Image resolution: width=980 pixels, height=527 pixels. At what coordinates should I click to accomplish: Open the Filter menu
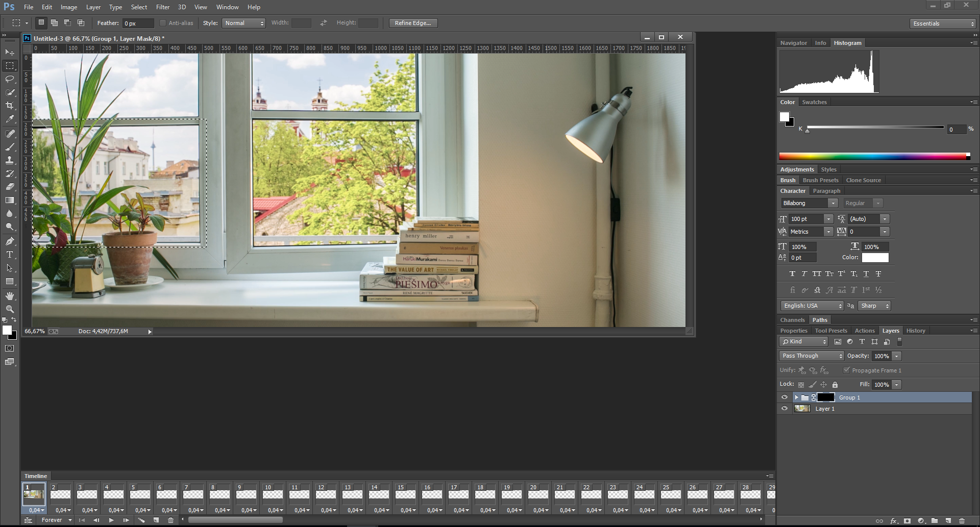click(163, 7)
